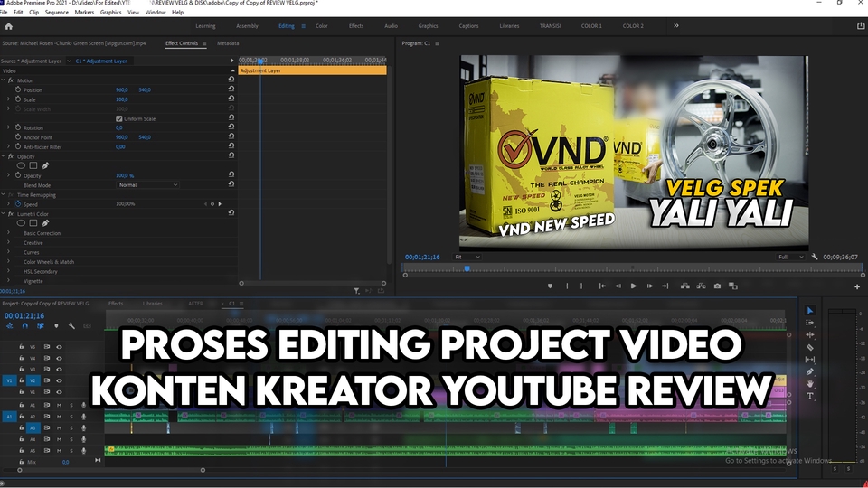Select the Track Select Forward tool
The image size is (868, 488).
coord(810,323)
